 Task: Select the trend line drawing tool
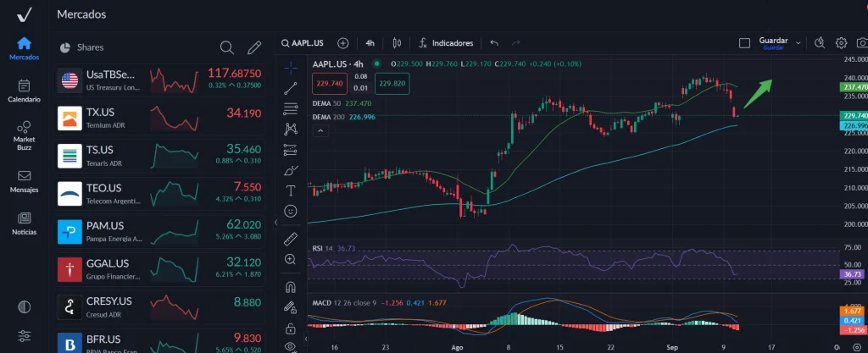pyautogui.click(x=291, y=88)
